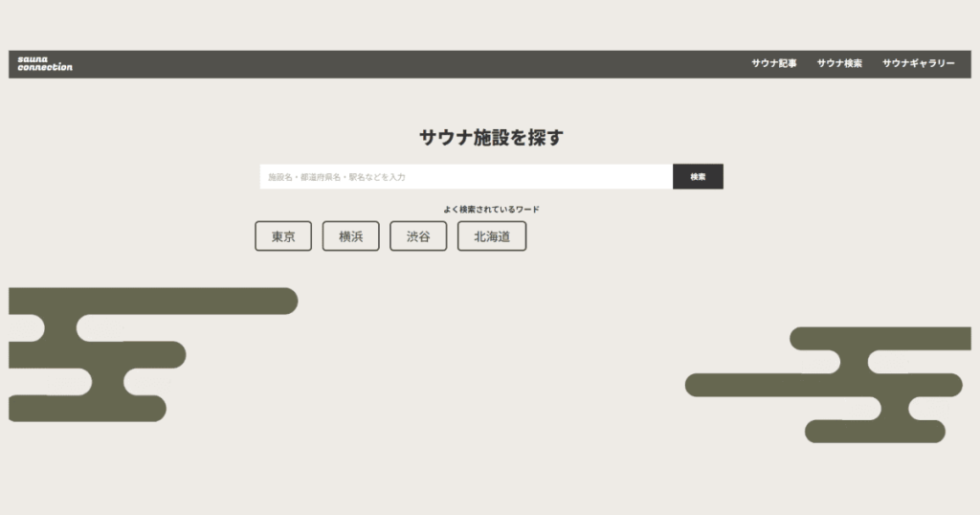
Task: Select the 東京 keyword button
Action: [283, 236]
